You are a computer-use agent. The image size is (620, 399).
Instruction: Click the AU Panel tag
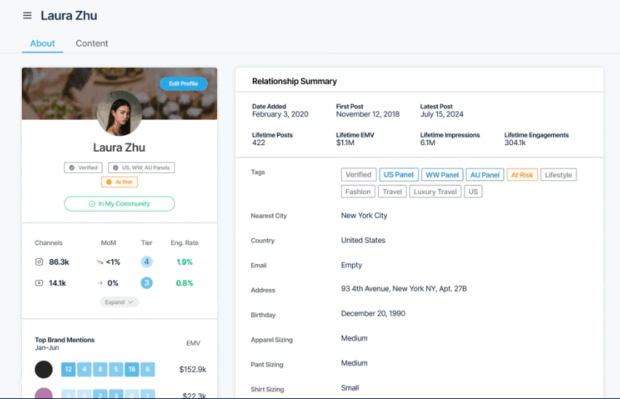click(x=485, y=175)
